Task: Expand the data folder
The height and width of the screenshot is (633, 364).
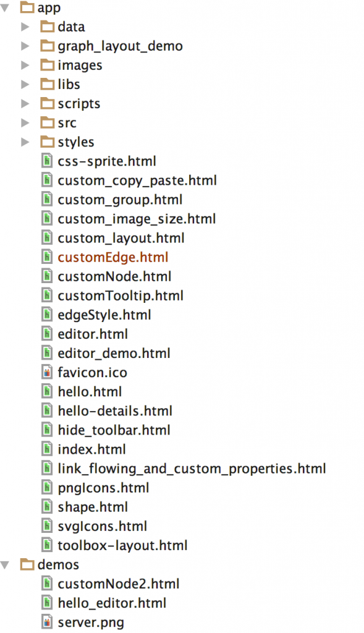Action: [25, 27]
